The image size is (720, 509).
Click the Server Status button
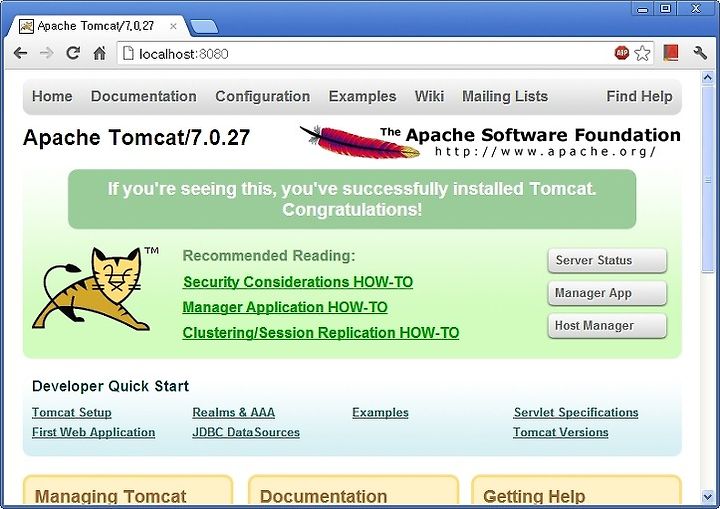(607, 260)
